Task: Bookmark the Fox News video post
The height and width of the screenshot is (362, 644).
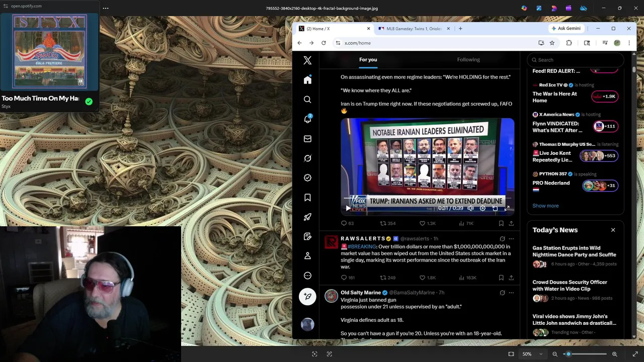Action: click(x=501, y=223)
